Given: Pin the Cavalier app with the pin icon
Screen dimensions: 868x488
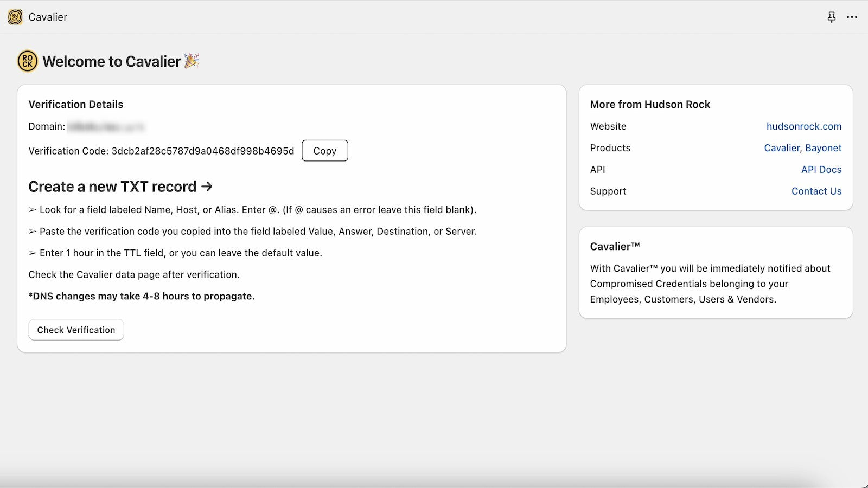Looking at the screenshot, I should pos(832,17).
